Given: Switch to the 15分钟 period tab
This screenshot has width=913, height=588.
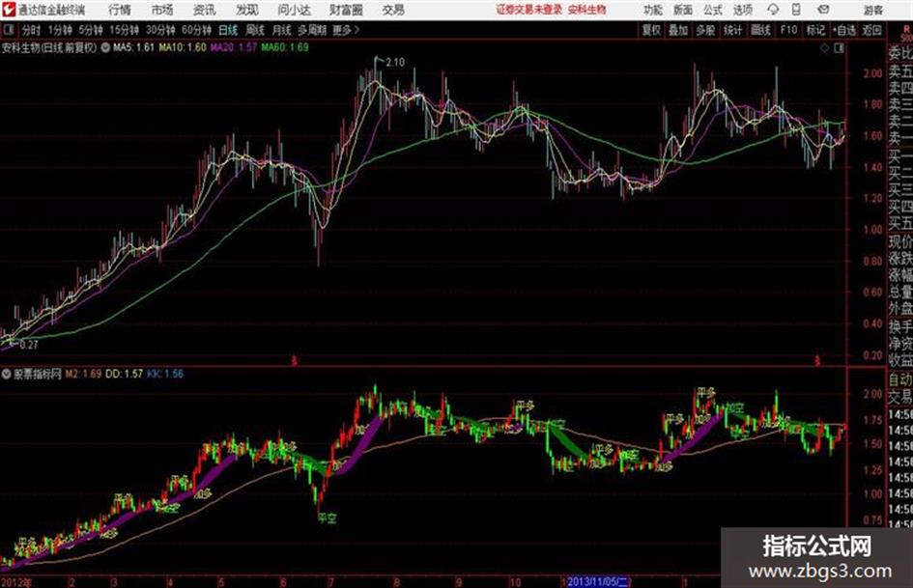Looking at the screenshot, I should coord(124,30).
